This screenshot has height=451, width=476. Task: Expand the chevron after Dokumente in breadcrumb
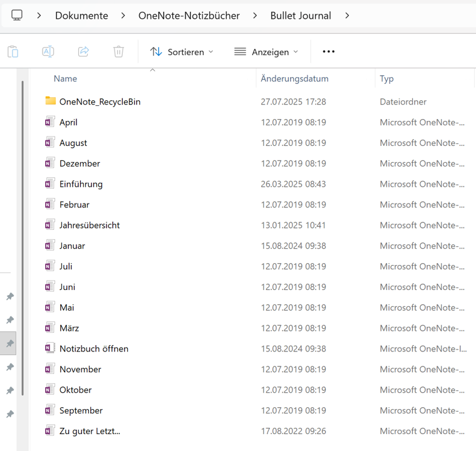click(x=123, y=16)
